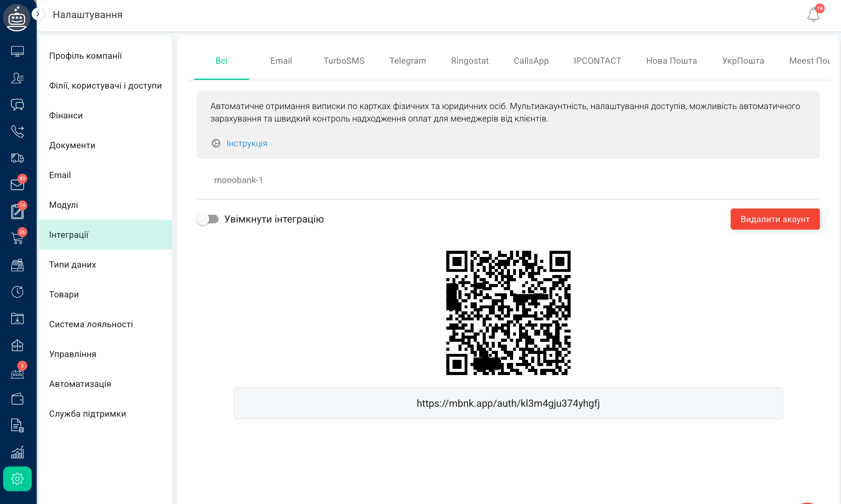
Task: Switch to the УкрПошта tab
Action: (743, 61)
